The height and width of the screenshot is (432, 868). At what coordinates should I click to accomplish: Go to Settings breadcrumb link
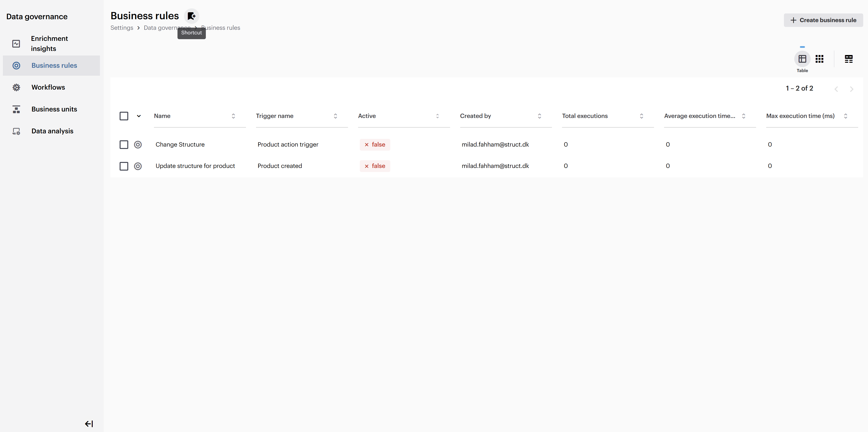122,28
